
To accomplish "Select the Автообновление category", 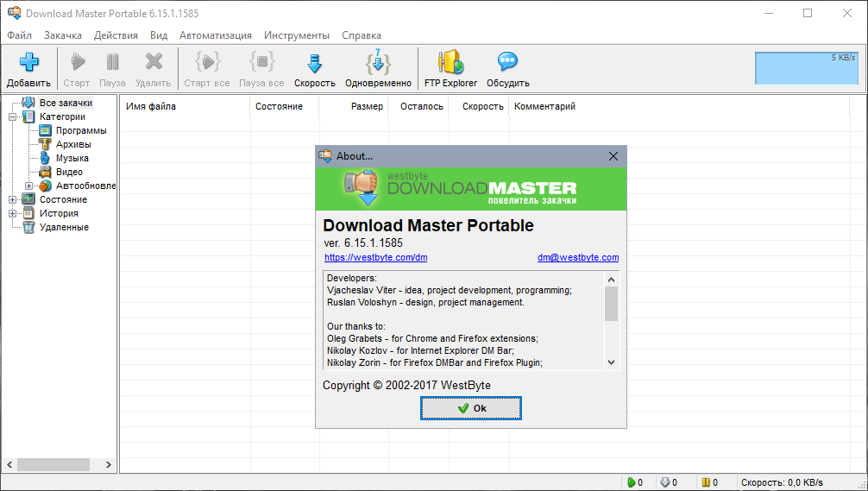I will [x=85, y=186].
